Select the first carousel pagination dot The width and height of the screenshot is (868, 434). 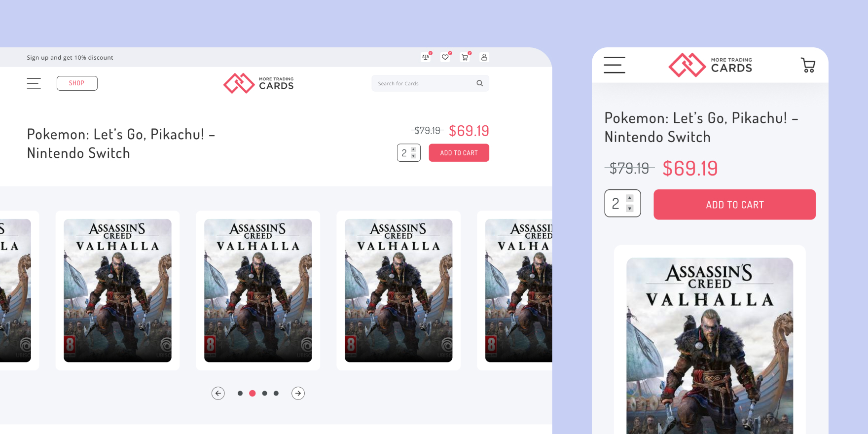[240, 393]
